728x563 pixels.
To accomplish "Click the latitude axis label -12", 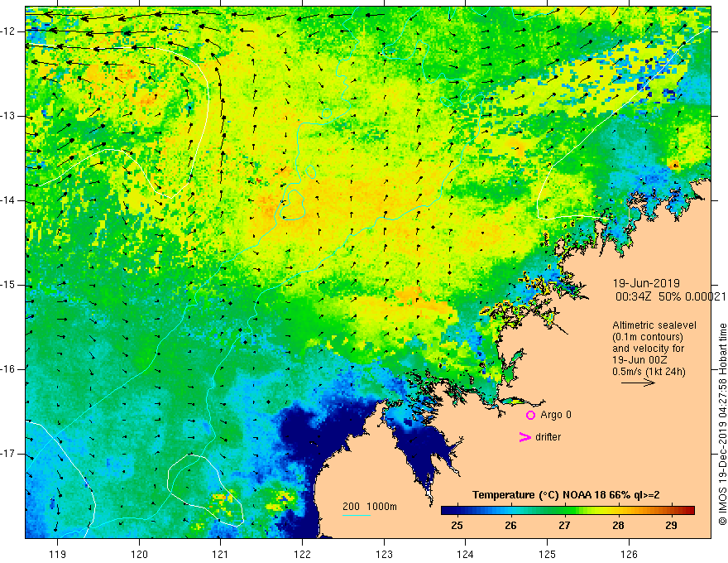I will (8, 31).
